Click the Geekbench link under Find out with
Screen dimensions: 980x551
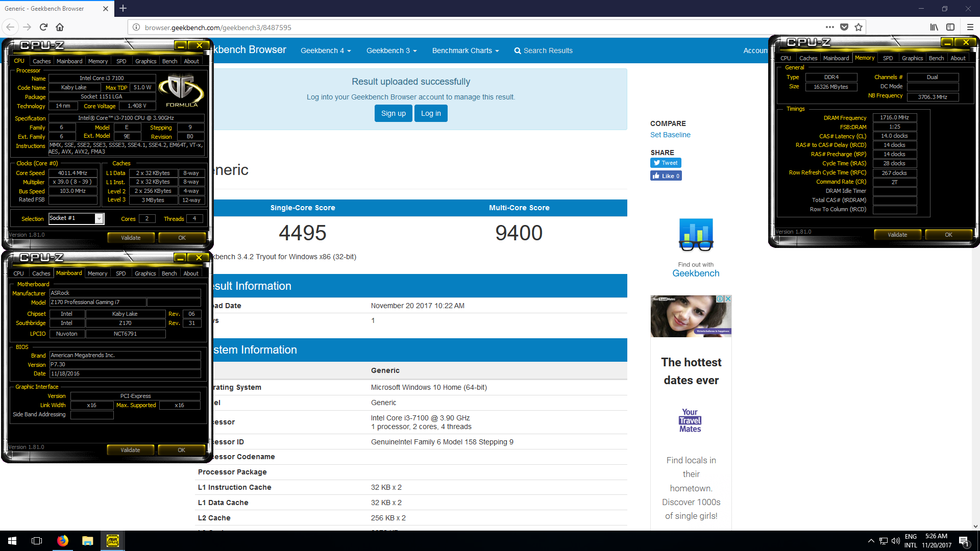696,273
